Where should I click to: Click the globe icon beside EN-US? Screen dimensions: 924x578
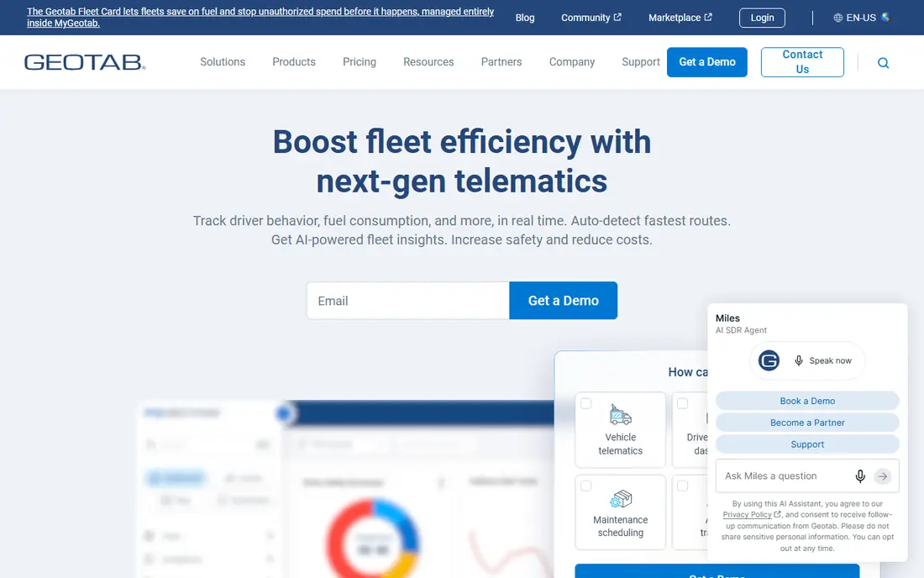(837, 18)
